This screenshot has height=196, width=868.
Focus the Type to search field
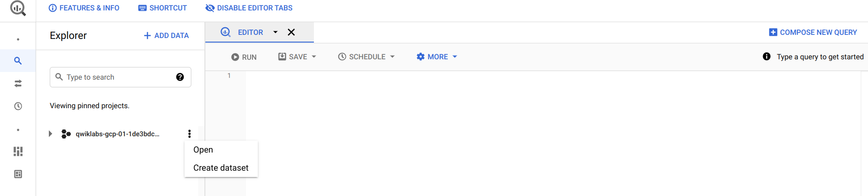point(120,77)
